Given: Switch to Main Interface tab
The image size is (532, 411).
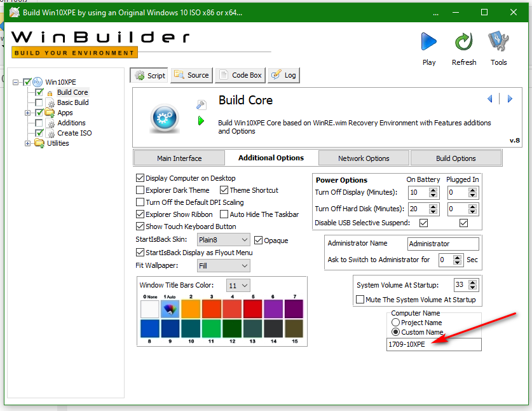Looking at the screenshot, I should pos(179,158).
